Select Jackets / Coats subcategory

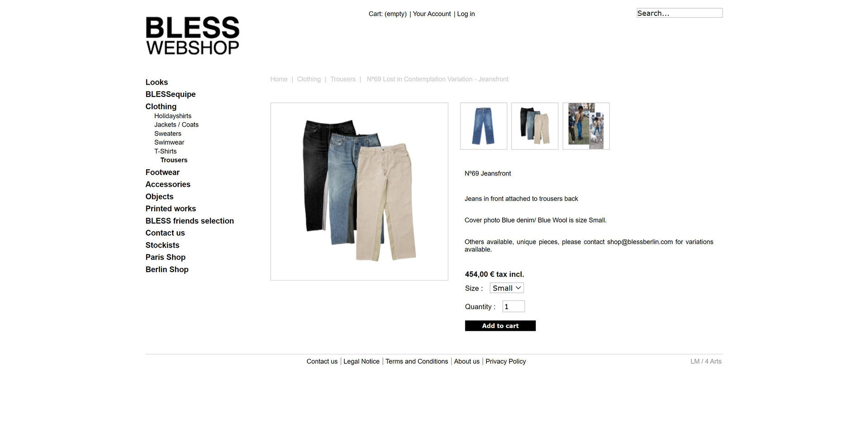click(176, 125)
